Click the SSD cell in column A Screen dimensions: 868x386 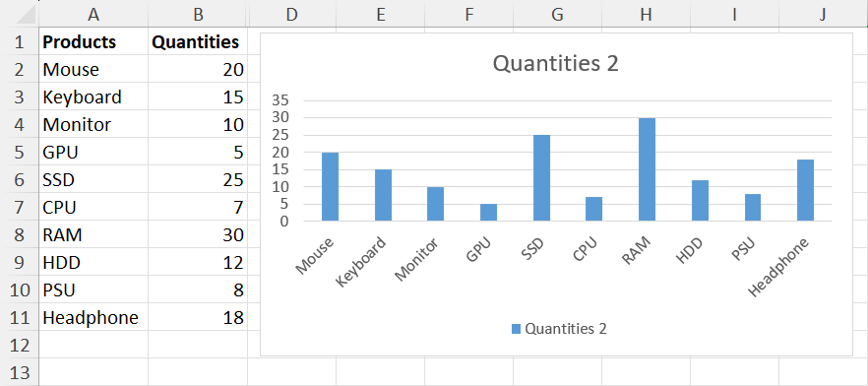pos(93,180)
